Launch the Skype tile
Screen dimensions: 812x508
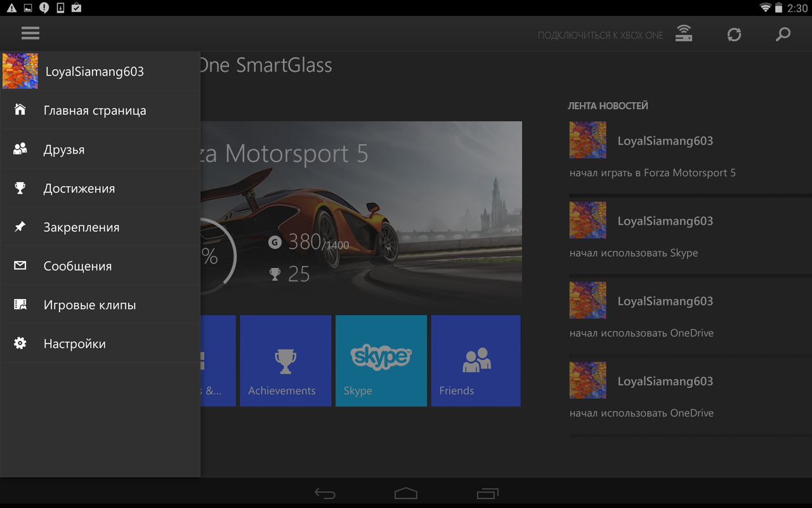coord(381,360)
